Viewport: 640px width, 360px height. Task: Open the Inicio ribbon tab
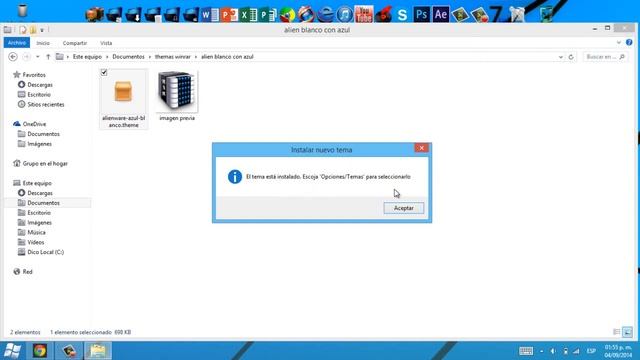[43, 43]
